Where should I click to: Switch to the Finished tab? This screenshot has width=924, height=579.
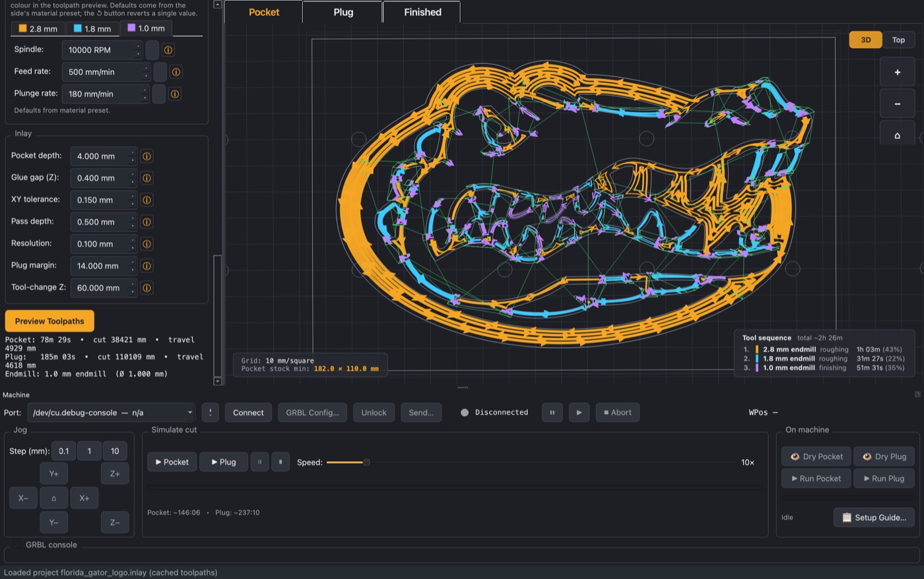tap(422, 13)
